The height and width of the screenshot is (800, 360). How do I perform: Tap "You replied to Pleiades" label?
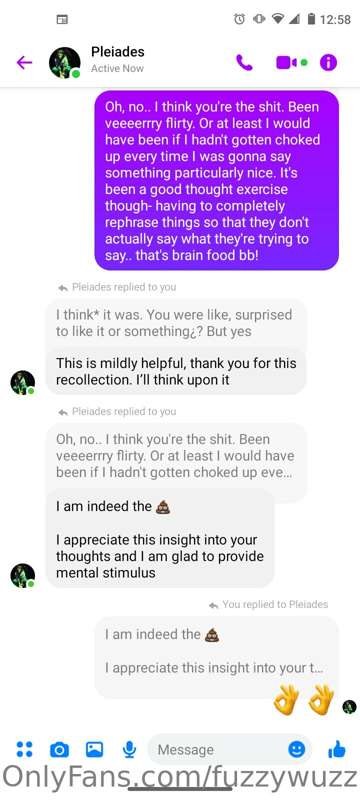[269, 605]
